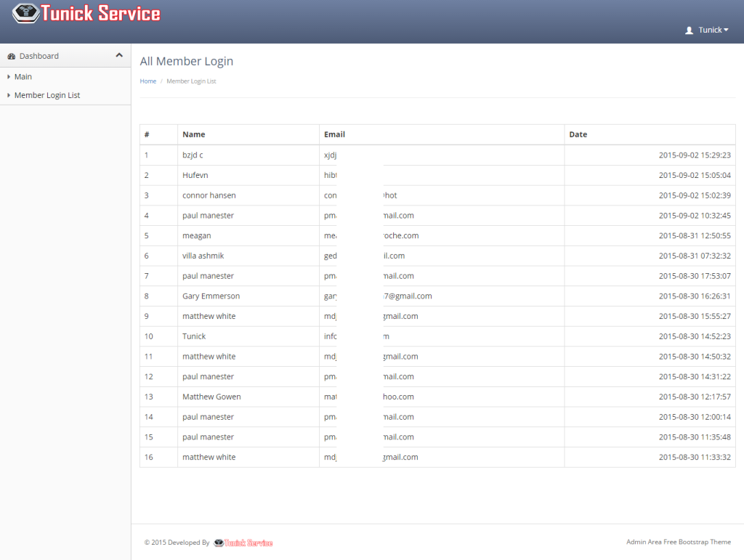Click the user profile icon beside Tunick

pos(689,31)
